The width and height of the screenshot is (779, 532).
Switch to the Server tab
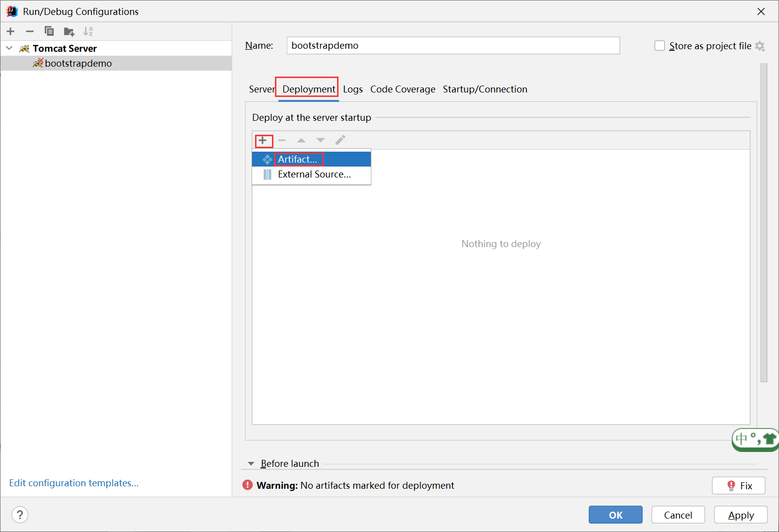pyautogui.click(x=261, y=89)
